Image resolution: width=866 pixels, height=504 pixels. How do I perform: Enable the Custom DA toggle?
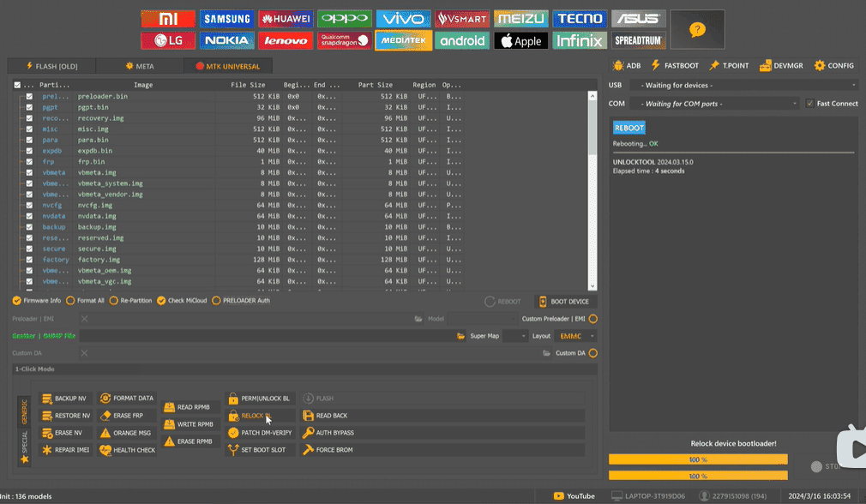(592, 353)
